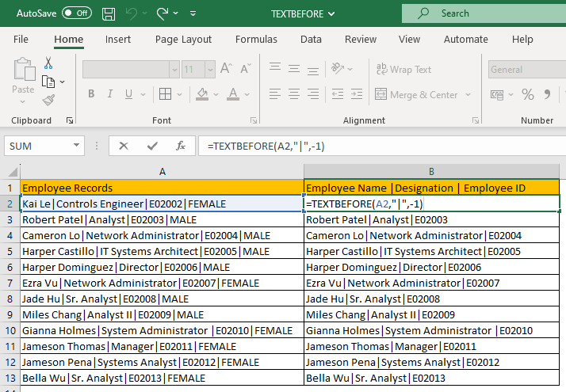
Task: Apply the yellow Fill Color
Action: 202,94
